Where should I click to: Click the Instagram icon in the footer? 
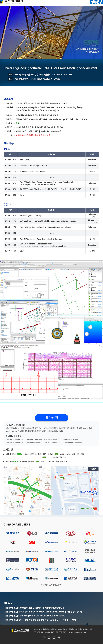pos(59,638)
